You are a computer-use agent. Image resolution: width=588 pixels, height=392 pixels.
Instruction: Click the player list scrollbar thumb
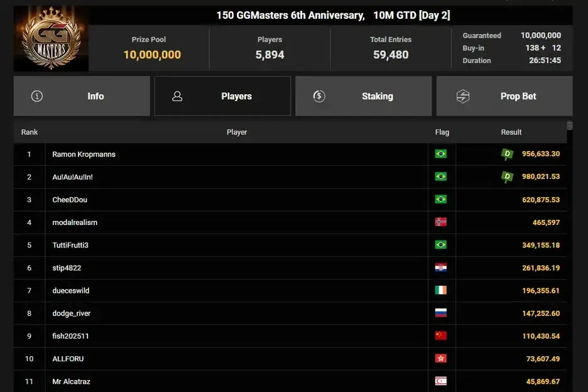point(570,126)
